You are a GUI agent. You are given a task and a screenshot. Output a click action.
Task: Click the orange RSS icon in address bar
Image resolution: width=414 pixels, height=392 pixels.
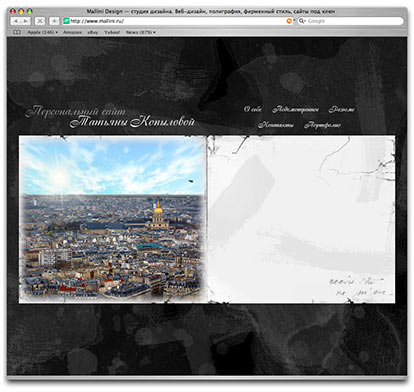click(x=289, y=21)
